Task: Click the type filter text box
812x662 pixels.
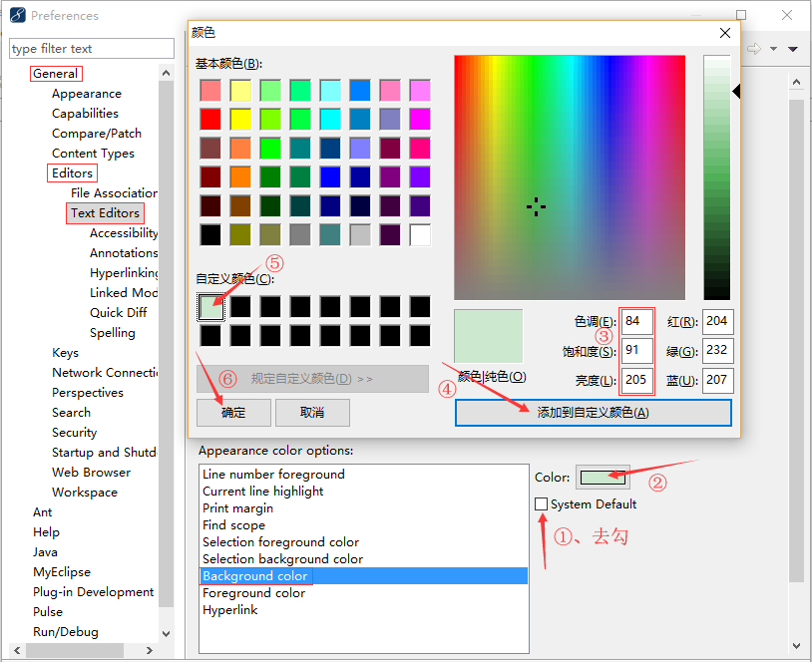Action: click(92, 49)
